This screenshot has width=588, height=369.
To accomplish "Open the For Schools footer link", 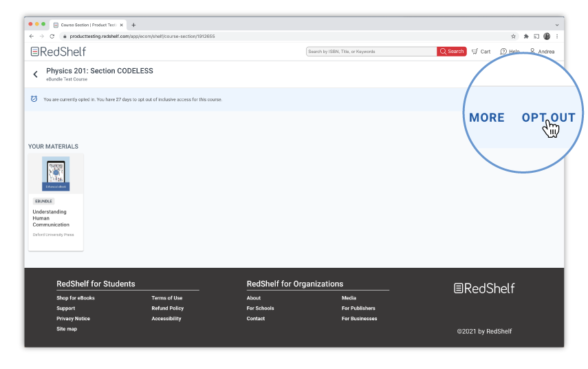I will (260, 308).
